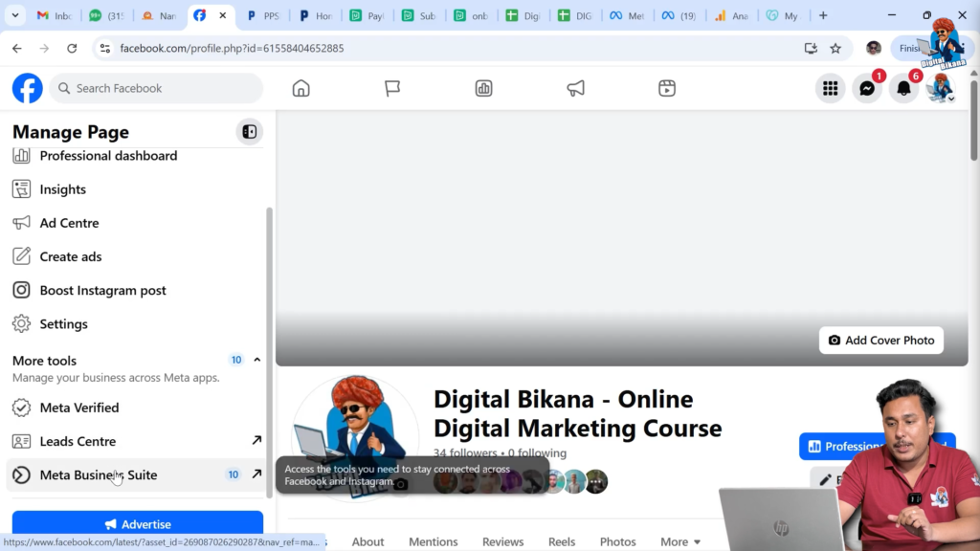980x551 pixels.
Task: Open the dashboard icon in top navigation
Action: [x=483, y=87]
